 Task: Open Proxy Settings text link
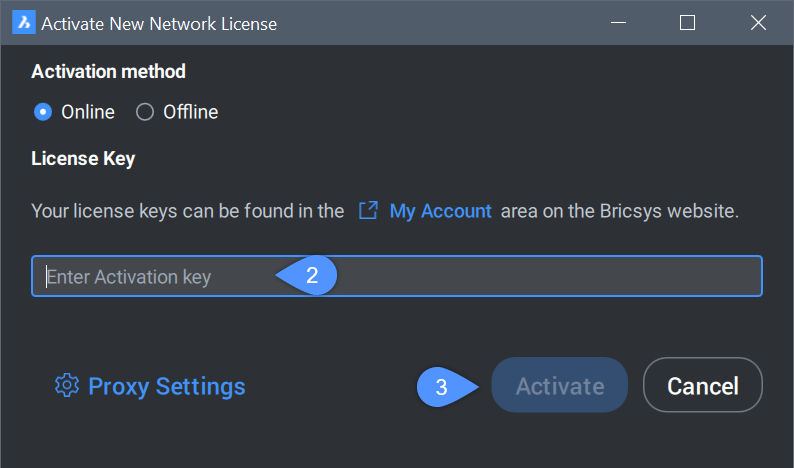point(166,386)
